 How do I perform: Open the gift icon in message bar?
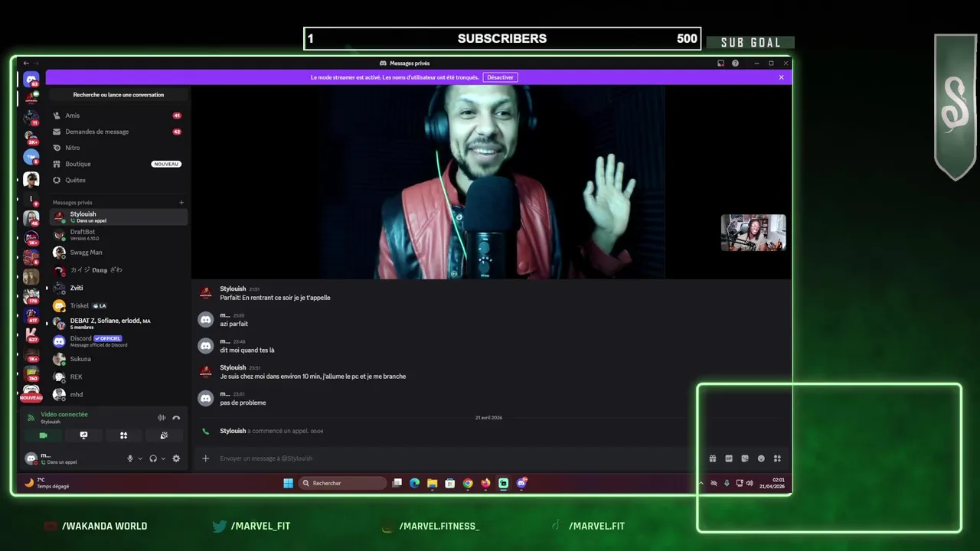pos(712,458)
